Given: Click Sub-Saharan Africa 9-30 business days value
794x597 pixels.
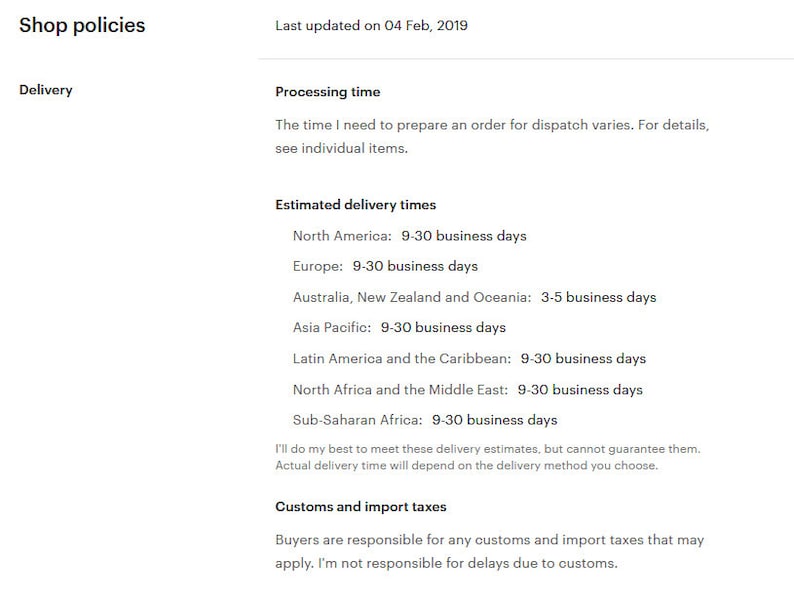Looking at the screenshot, I should (495, 420).
